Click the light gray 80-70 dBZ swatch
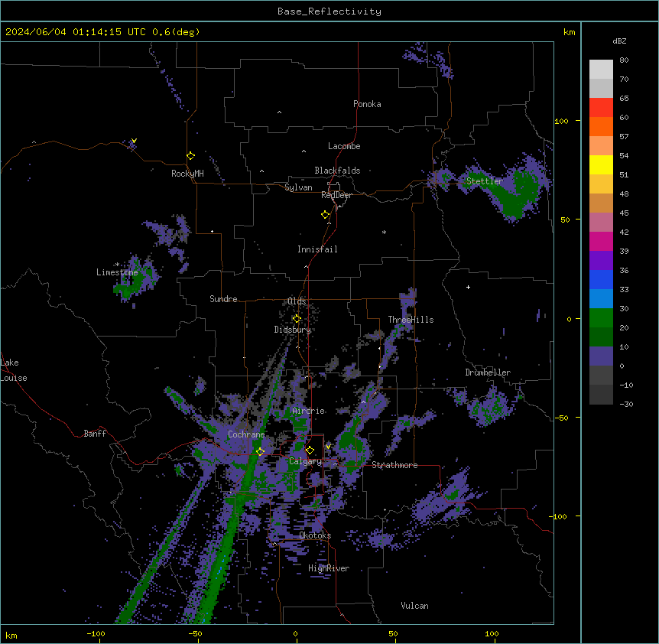Screen dimensions: 659x644 pyautogui.click(x=601, y=70)
